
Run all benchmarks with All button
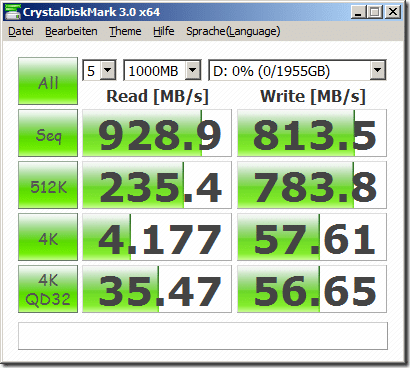click(48, 81)
